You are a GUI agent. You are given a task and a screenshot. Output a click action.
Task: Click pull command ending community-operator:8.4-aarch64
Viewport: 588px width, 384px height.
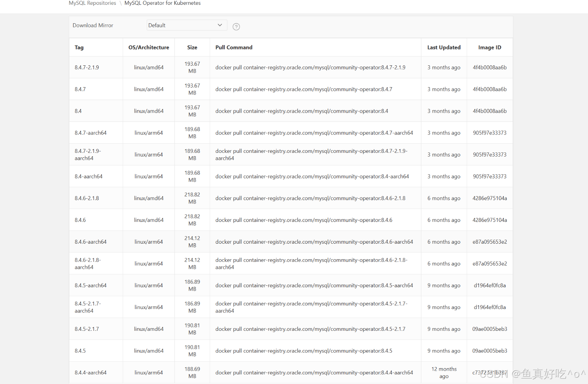[x=312, y=176]
